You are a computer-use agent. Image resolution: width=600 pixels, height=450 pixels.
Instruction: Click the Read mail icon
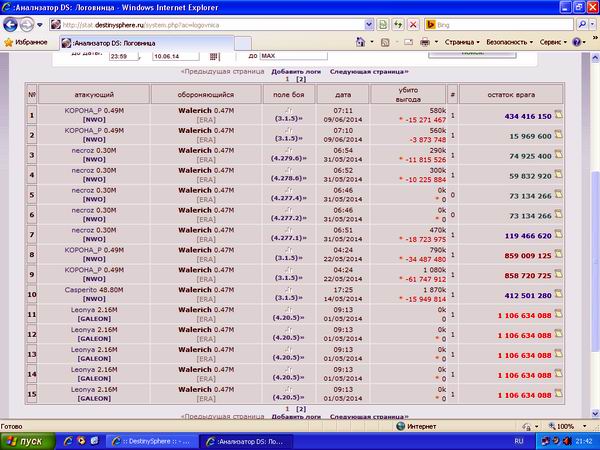pos(408,42)
